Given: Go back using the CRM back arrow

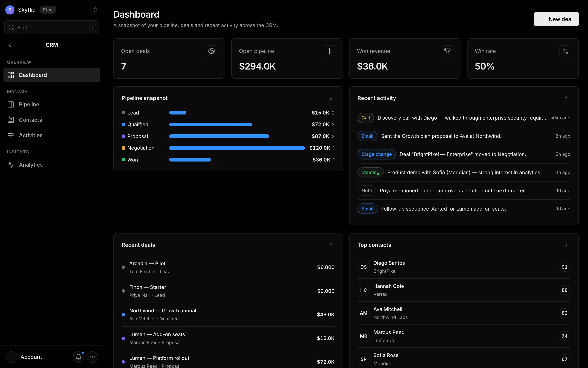Looking at the screenshot, I should (x=10, y=45).
